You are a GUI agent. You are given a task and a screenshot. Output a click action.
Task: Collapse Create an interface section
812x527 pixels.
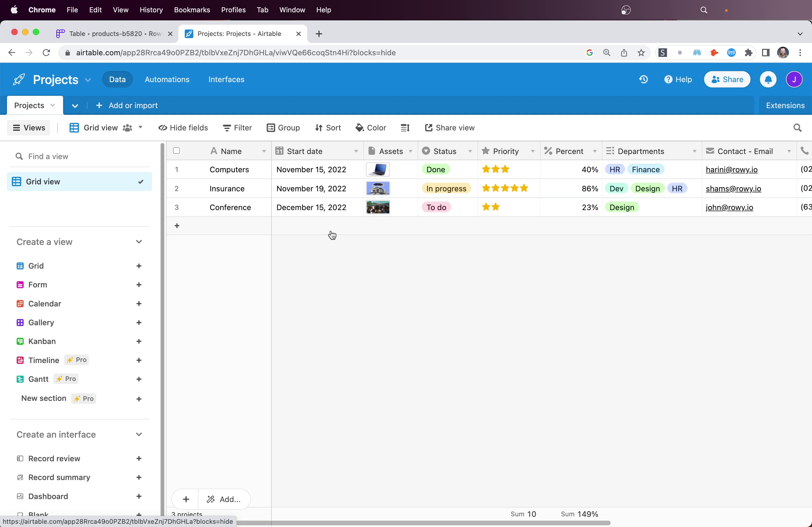[x=139, y=435]
